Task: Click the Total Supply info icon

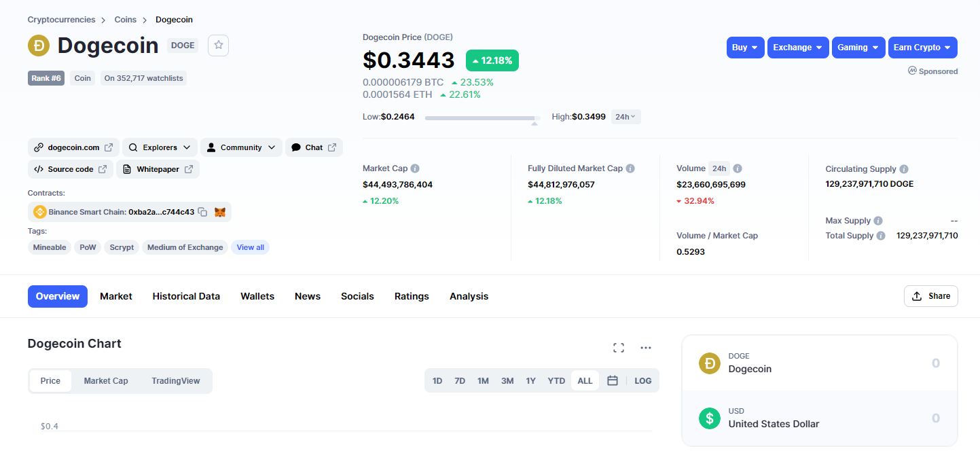Action: tap(881, 236)
